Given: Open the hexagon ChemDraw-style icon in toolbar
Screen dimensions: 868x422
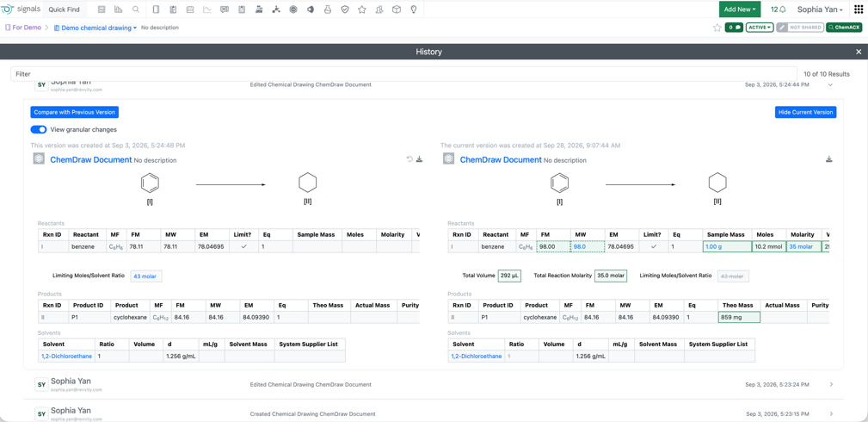Looking at the screenshot, I should [x=293, y=9].
